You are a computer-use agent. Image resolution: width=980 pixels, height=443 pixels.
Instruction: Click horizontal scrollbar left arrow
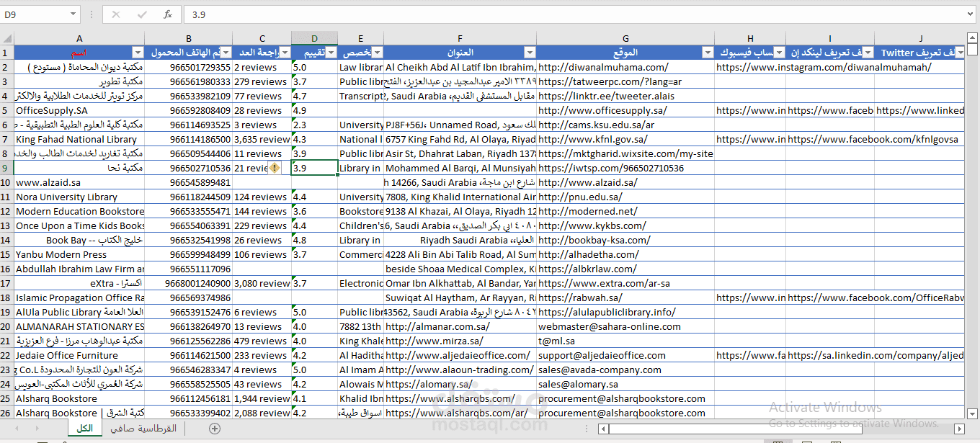point(602,429)
